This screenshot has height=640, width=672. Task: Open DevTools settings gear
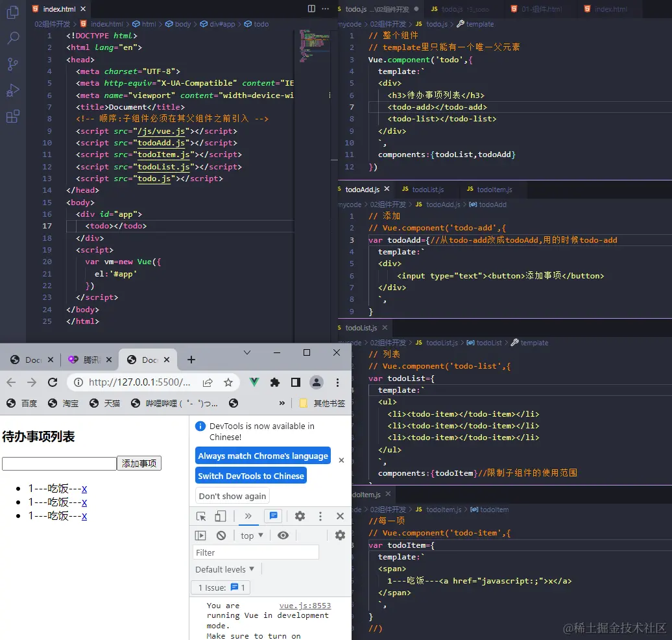pyautogui.click(x=300, y=516)
